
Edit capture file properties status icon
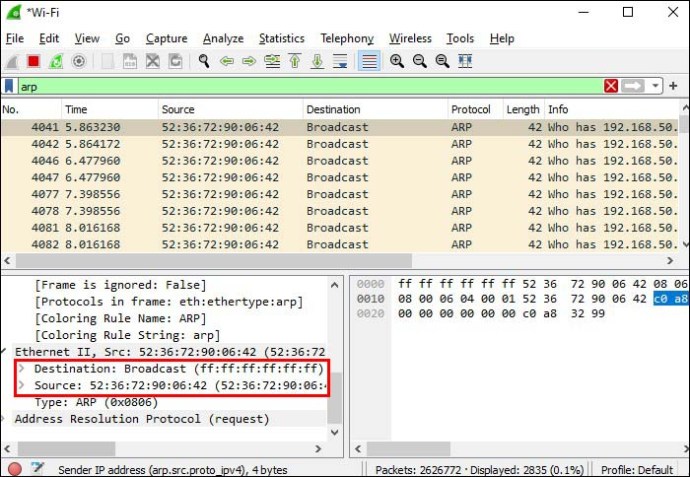tap(38, 468)
